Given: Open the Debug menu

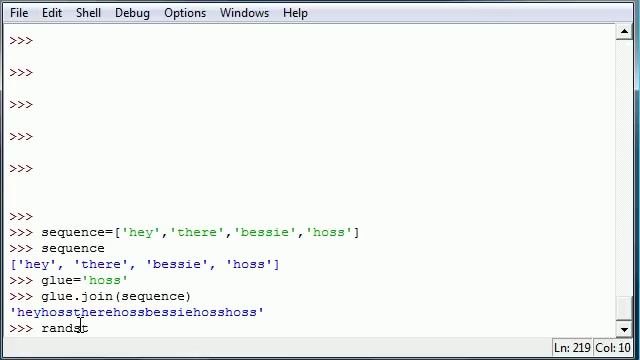Looking at the screenshot, I should 132,13.
